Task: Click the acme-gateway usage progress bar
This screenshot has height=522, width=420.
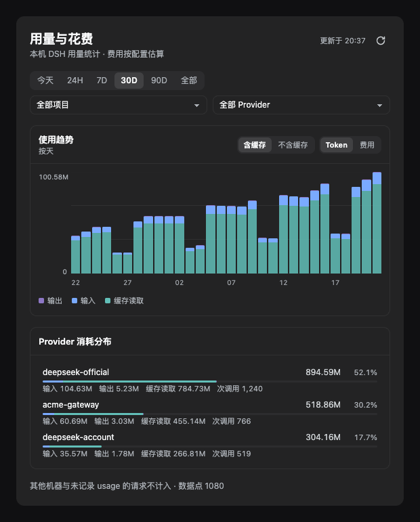Action: click(x=210, y=414)
